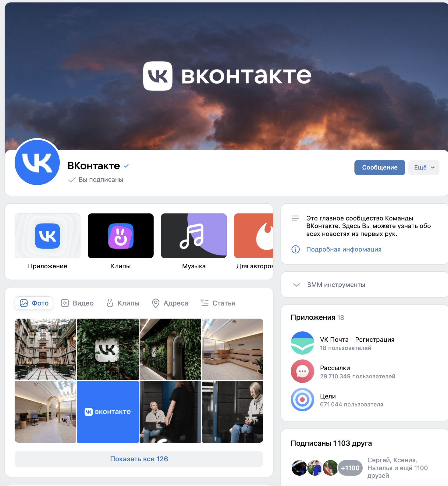Open the Цели app link

pyautogui.click(x=328, y=396)
